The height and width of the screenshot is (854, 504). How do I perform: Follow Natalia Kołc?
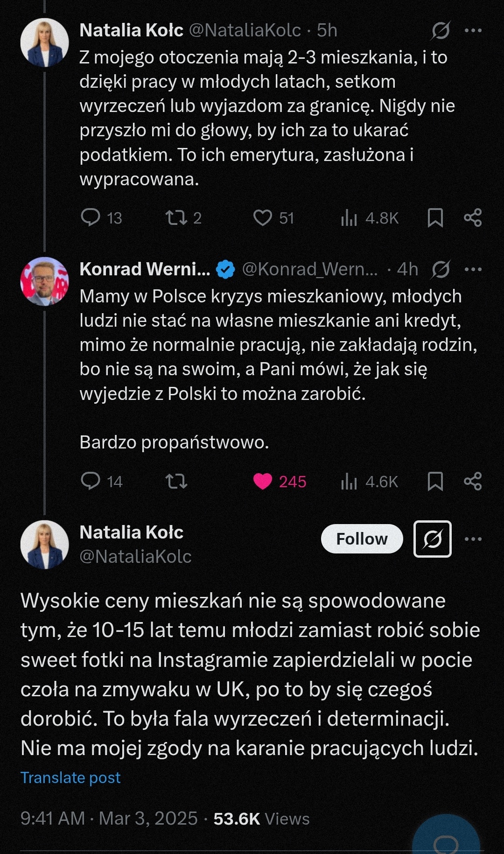tap(362, 539)
